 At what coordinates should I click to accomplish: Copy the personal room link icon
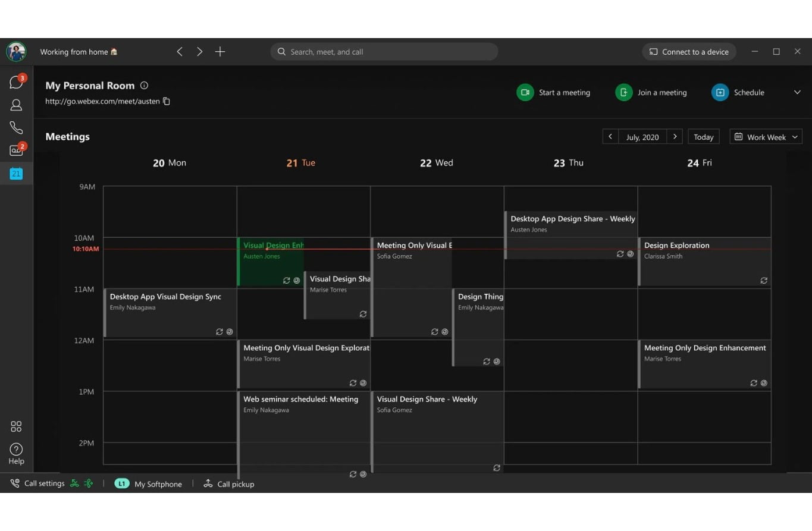(x=167, y=102)
